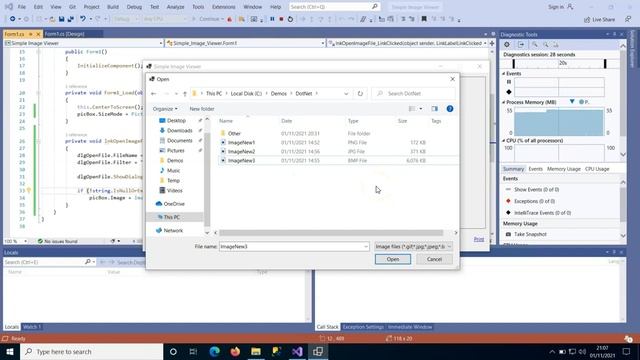Open Firefox from the taskbar
The height and width of the screenshot is (360, 640).
[235, 351]
